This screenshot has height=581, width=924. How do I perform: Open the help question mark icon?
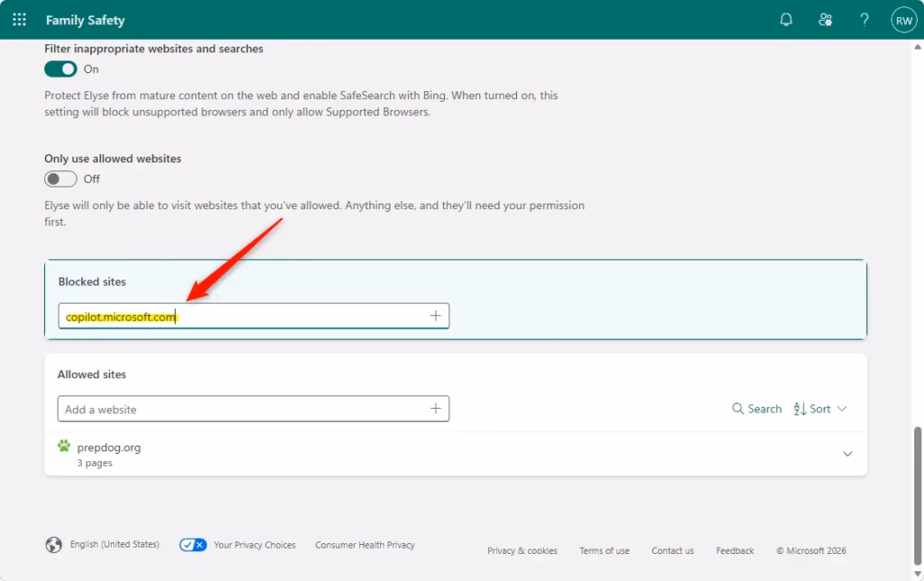(x=864, y=20)
